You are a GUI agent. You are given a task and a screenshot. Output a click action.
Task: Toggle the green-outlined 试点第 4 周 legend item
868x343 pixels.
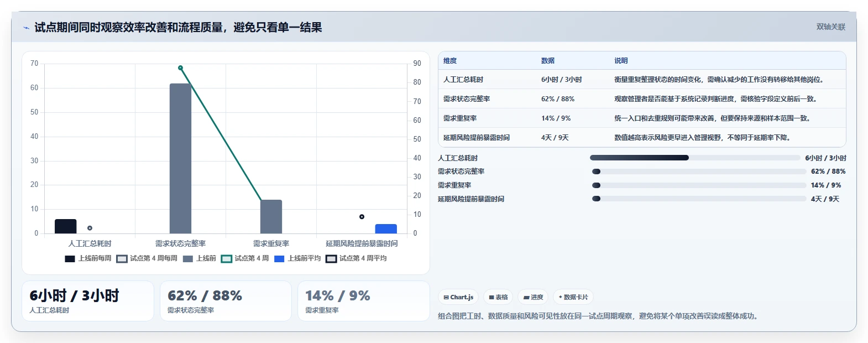245,258
